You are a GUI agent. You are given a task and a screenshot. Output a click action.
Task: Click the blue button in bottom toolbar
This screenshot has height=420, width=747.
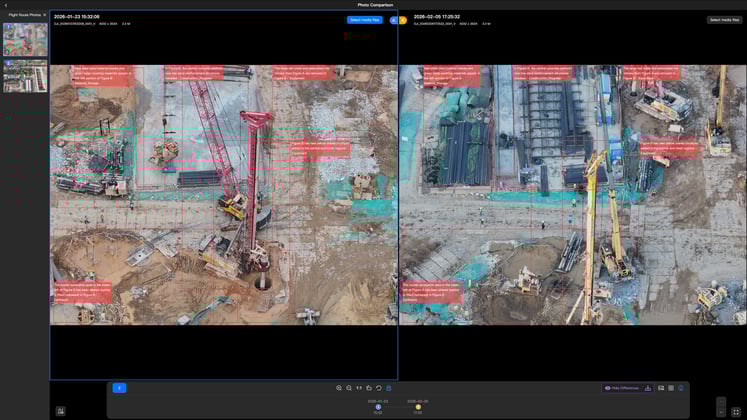tap(119, 388)
